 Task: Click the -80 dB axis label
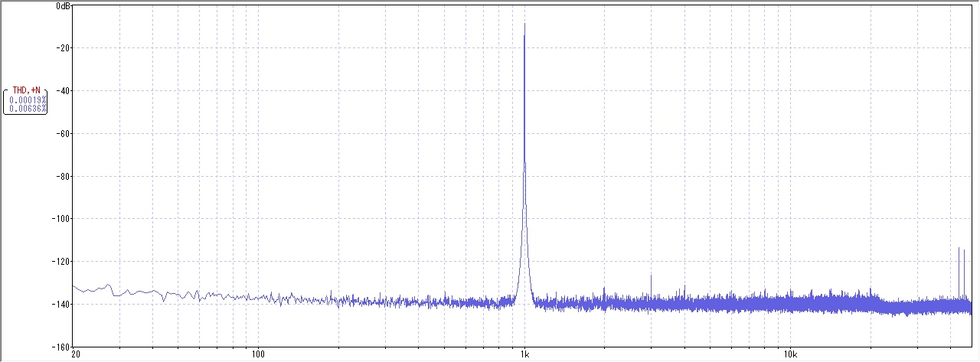click(x=63, y=177)
